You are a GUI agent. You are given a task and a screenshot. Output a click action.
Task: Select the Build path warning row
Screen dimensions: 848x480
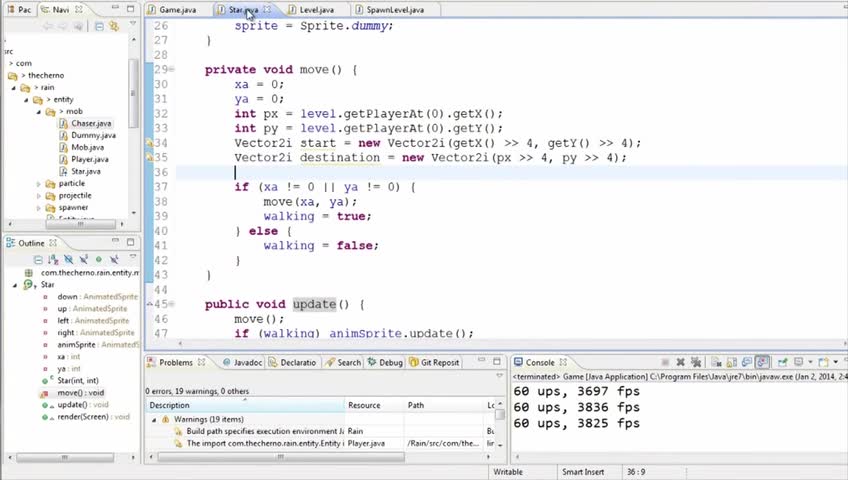pyautogui.click(x=322, y=431)
